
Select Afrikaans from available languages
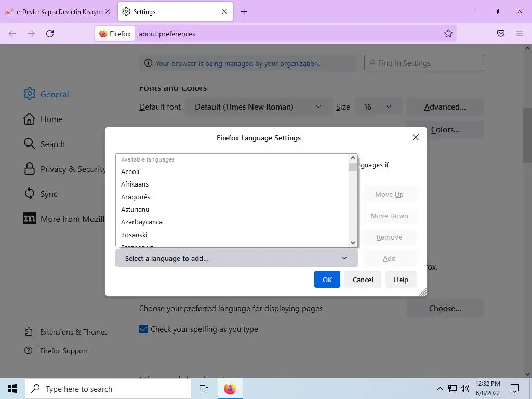tap(232, 184)
